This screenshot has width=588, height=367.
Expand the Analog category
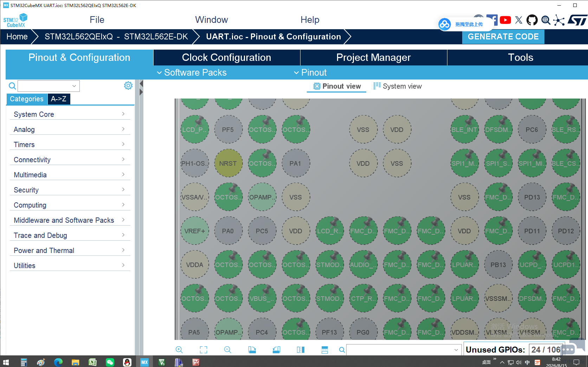(70, 129)
